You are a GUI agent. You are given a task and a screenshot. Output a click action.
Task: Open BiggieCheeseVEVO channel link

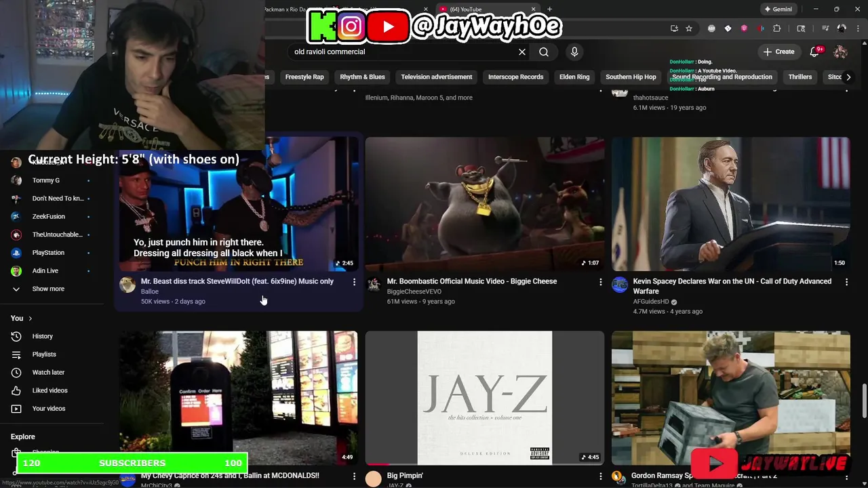coord(414,291)
